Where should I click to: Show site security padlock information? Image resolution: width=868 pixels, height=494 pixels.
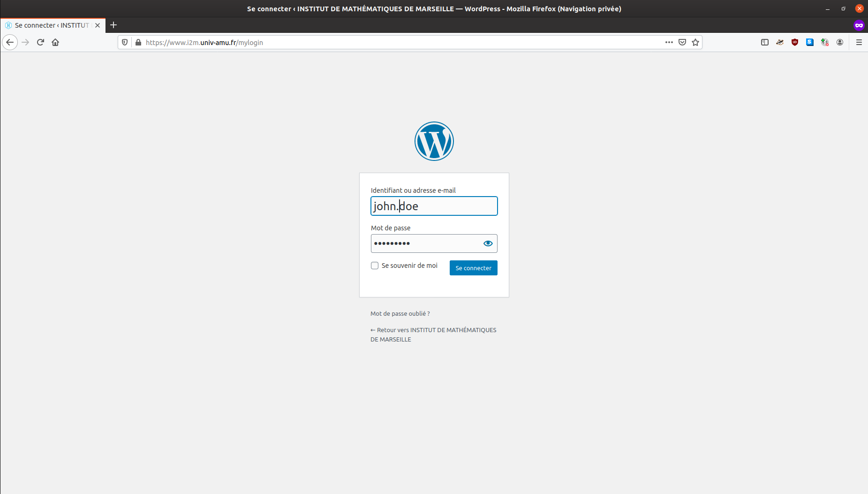pos(138,42)
